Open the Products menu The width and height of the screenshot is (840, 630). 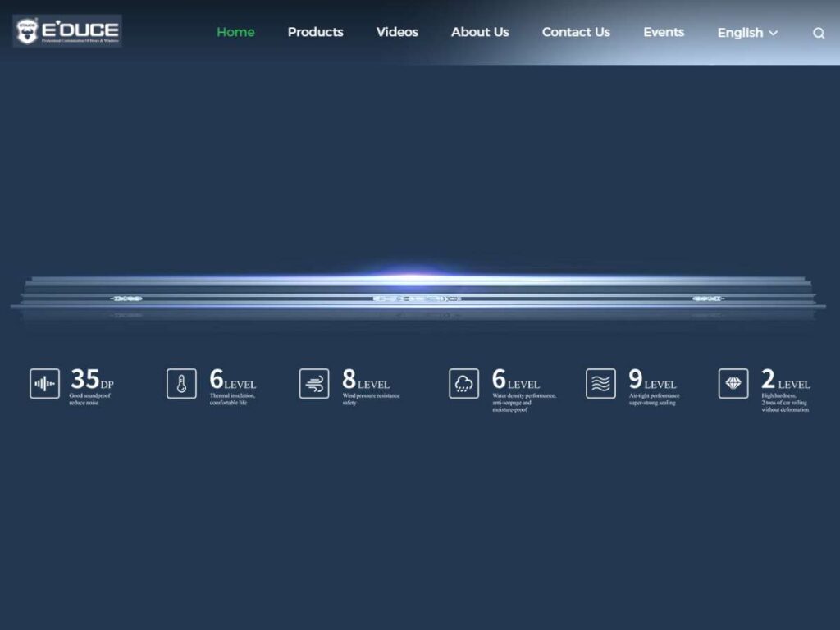pos(315,32)
